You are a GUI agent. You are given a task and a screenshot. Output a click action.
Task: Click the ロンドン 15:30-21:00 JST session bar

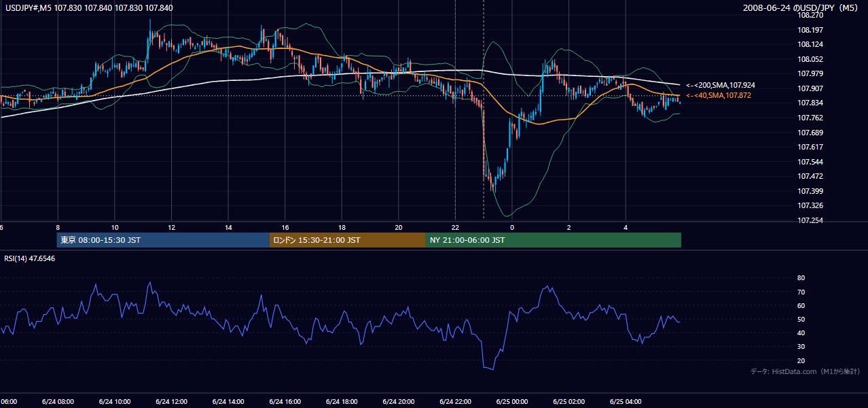click(x=348, y=240)
